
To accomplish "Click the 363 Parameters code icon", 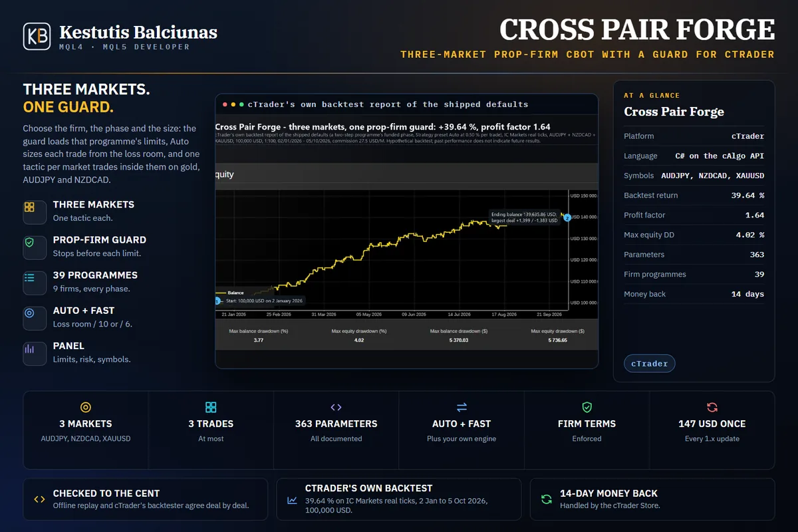I will [x=336, y=407].
